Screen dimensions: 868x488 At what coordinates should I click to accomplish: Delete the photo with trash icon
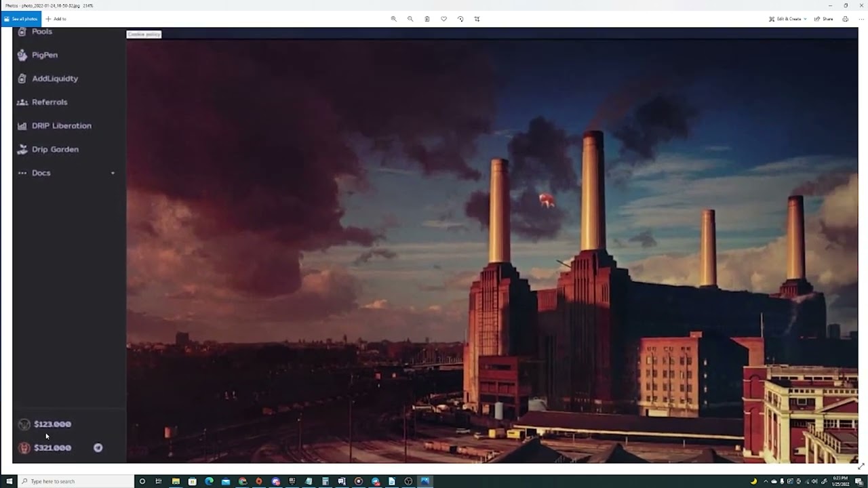click(x=427, y=19)
